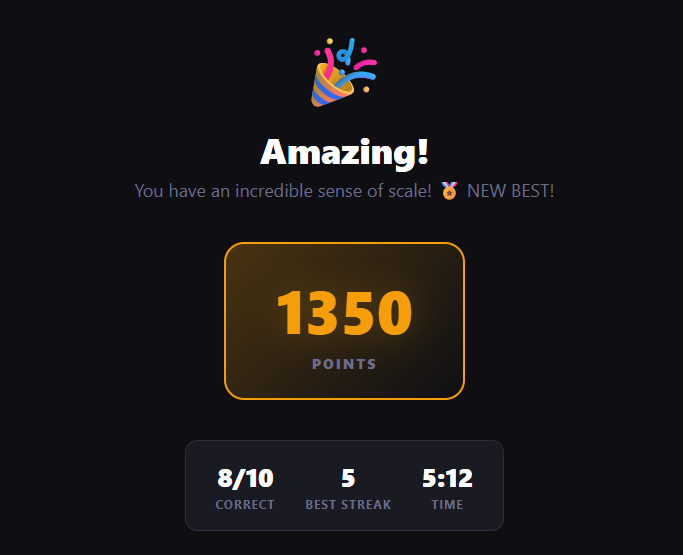This screenshot has width=683, height=555.
Task: Click the party popper celebration emoji
Action: click(344, 72)
